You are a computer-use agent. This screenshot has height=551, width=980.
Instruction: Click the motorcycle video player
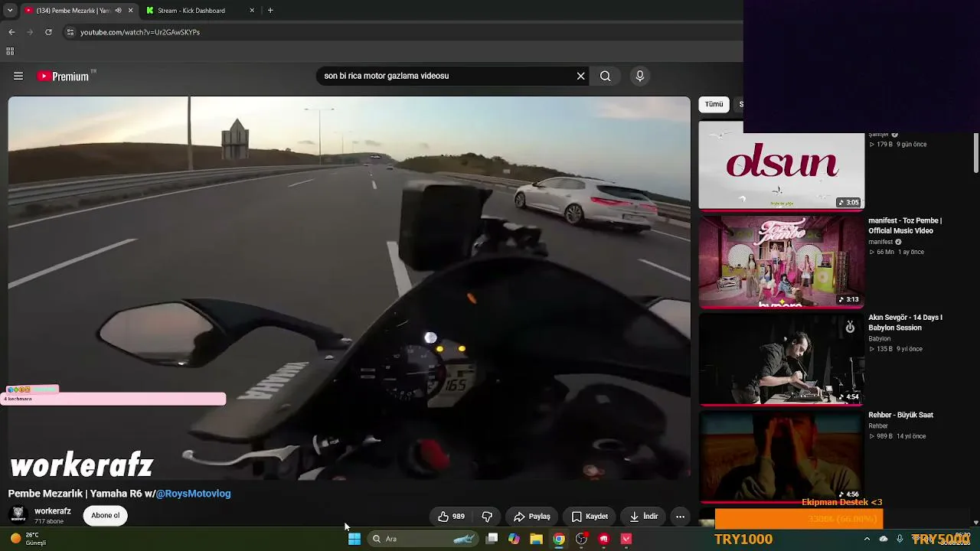tap(349, 288)
